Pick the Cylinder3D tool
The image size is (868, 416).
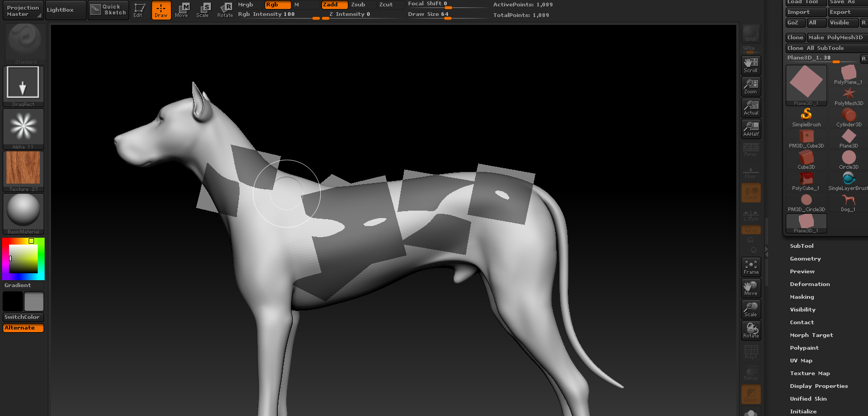coord(848,117)
